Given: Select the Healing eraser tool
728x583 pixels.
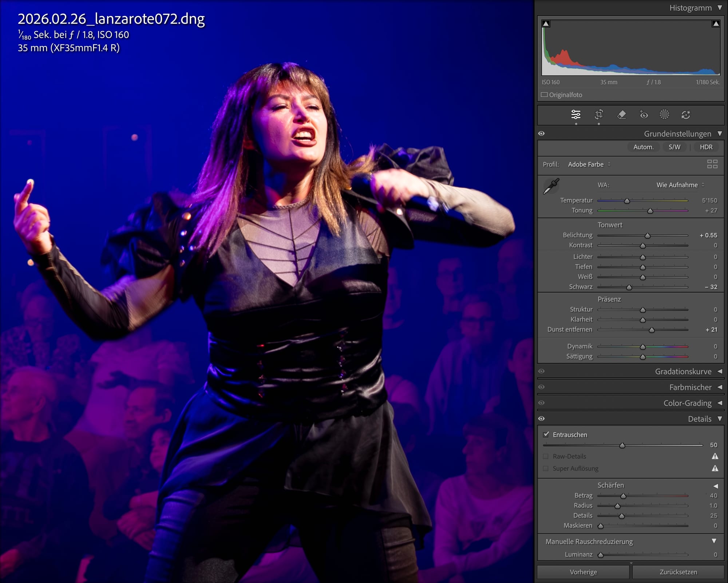Looking at the screenshot, I should click(x=622, y=115).
